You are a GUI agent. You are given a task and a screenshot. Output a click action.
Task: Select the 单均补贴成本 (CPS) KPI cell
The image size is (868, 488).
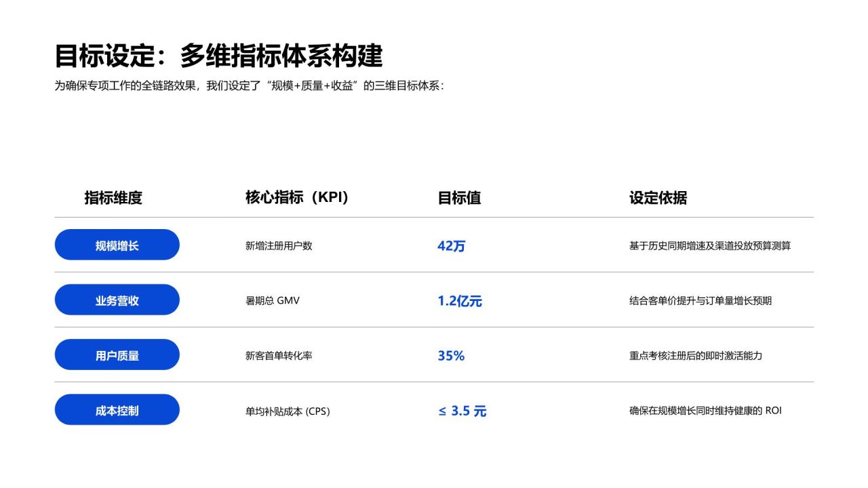(x=288, y=411)
